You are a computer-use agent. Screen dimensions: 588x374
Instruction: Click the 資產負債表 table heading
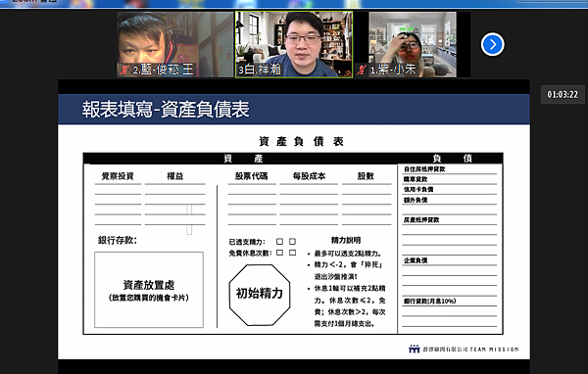(x=301, y=141)
